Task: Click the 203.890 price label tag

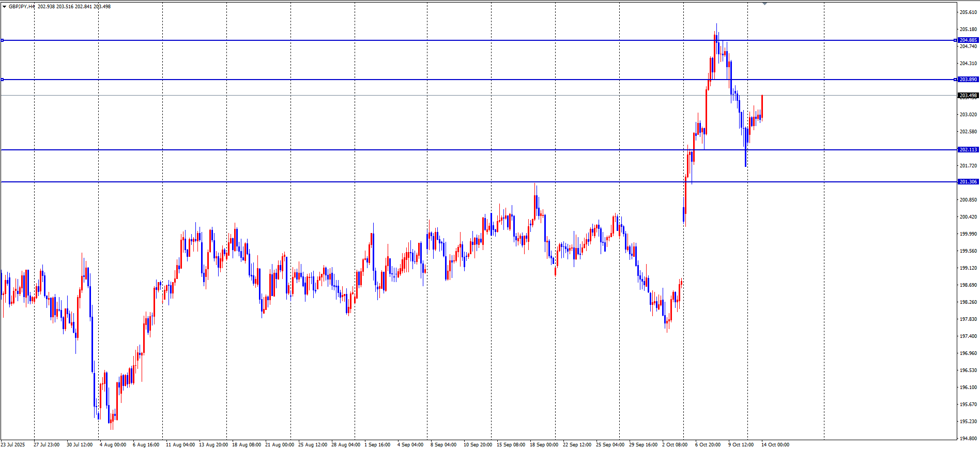Action: pyautogui.click(x=968, y=80)
